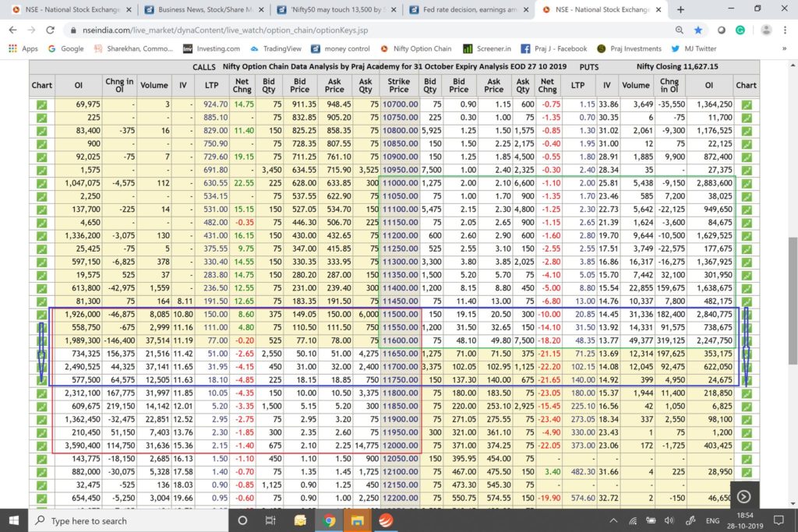Open a new browser tab
The image size is (798, 532).
point(680,10)
